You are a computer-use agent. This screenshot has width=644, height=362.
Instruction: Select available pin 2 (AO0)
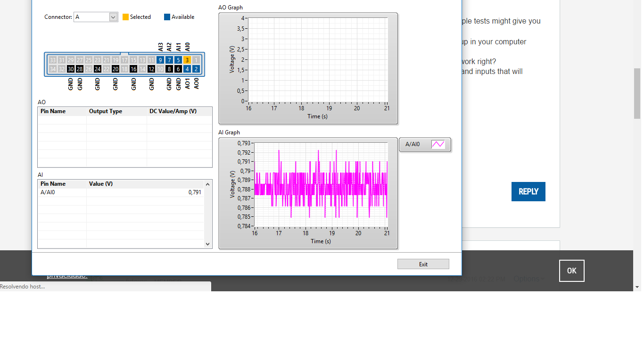[x=196, y=69]
